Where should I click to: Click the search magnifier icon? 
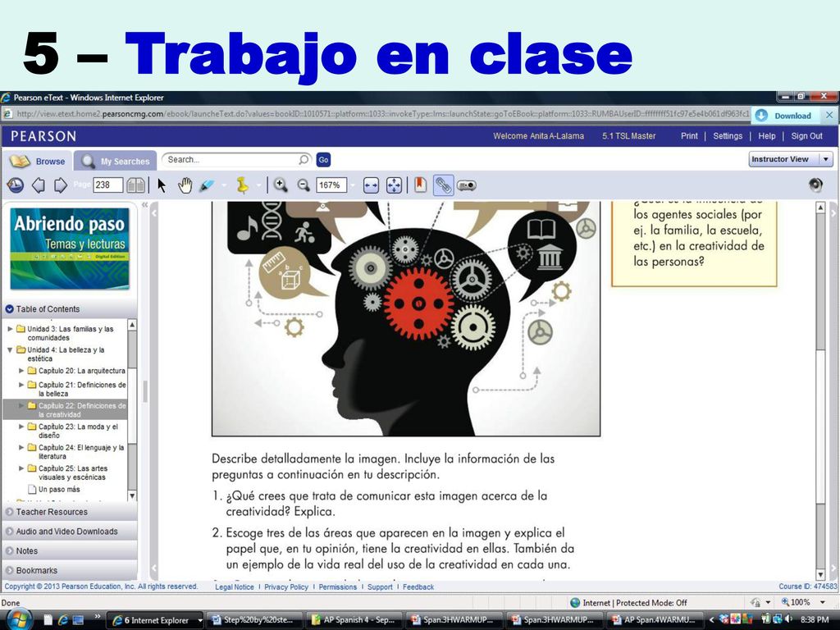pos(304,160)
